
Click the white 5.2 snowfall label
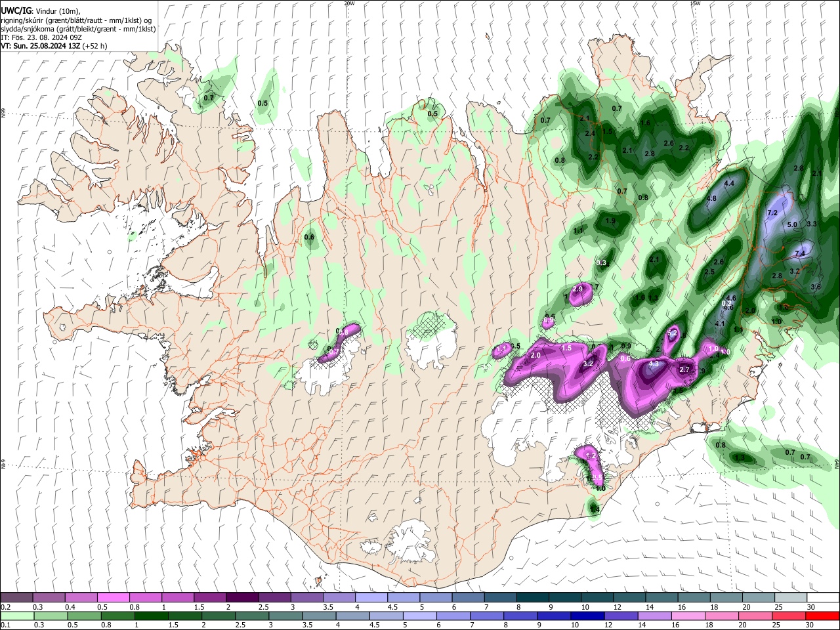coord(671,333)
